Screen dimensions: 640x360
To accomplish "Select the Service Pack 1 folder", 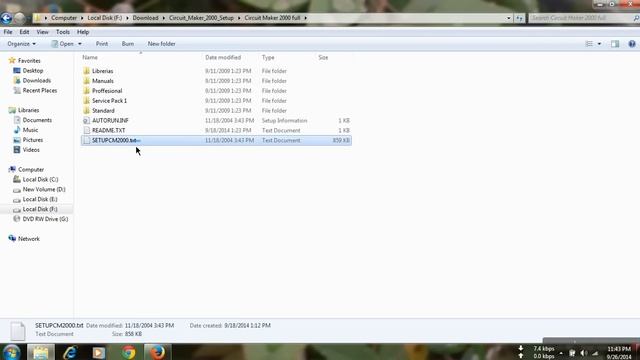I will (x=109, y=100).
